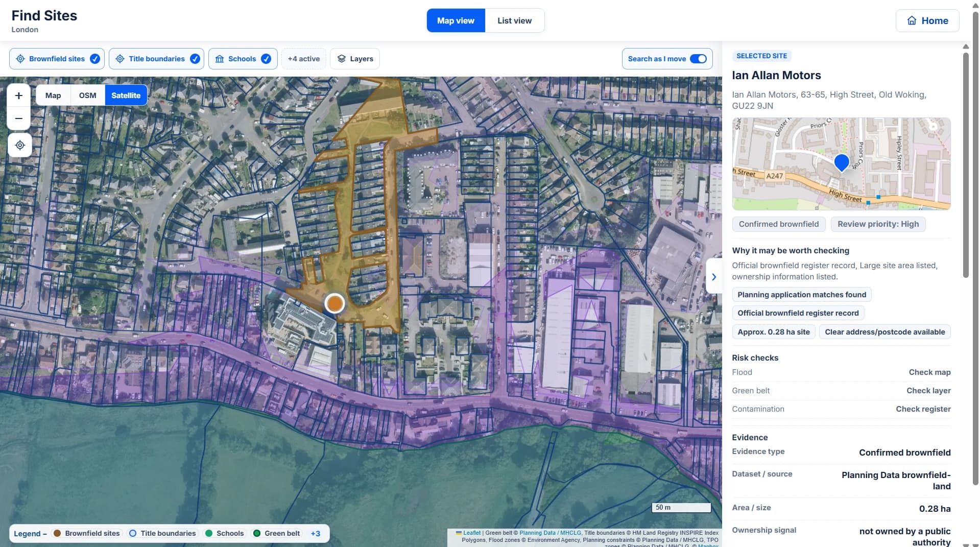Expand +3 more legend items
Image resolution: width=980 pixels, height=547 pixels.
(x=316, y=533)
